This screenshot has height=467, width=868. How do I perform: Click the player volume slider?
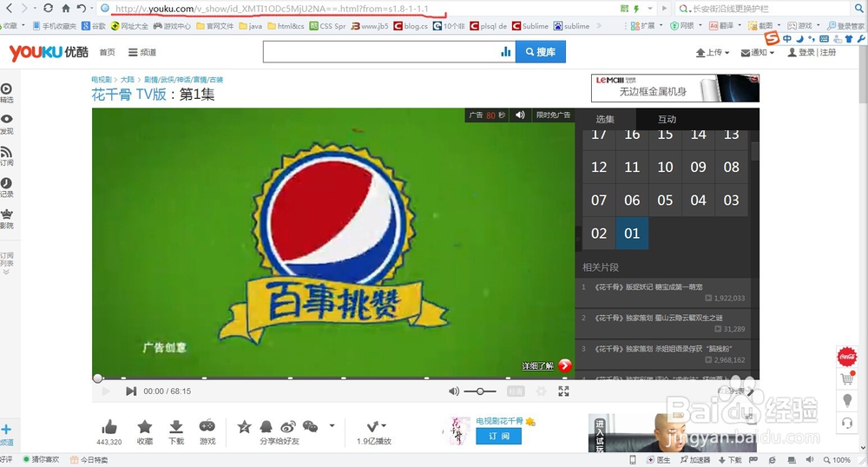pyautogui.click(x=479, y=391)
